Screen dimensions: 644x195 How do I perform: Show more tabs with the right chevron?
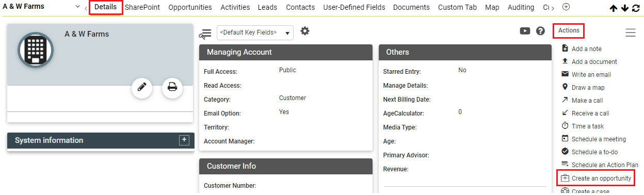tap(553, 8)
